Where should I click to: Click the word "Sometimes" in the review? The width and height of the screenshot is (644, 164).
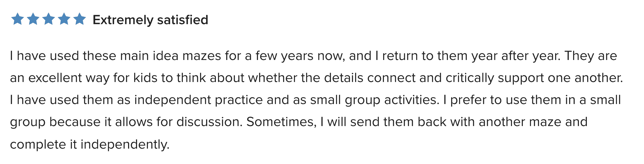pyautogui.click(x=280, y=122)
